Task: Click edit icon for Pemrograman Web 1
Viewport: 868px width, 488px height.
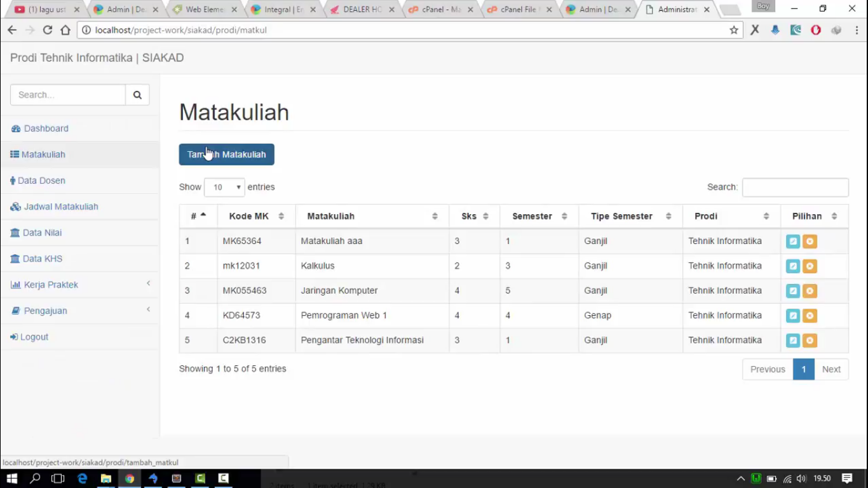Action: coord(792,316)
